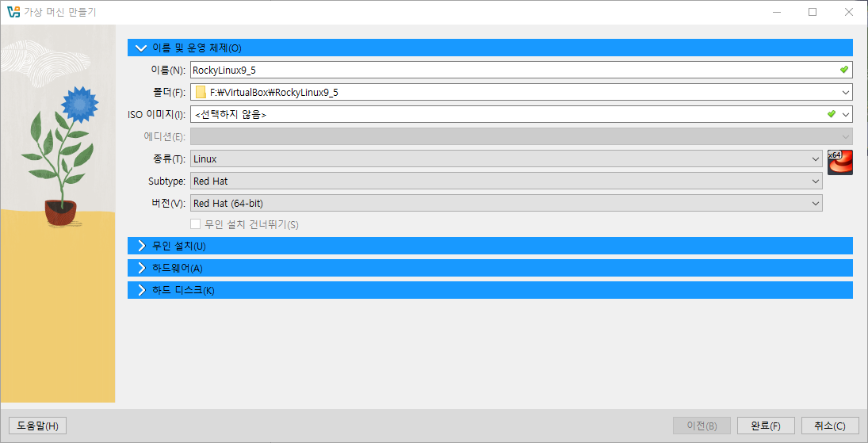Toggle the 무인 설치 건너뛰기(S) checkbox
The width and height of the screenshot is (868, 443).
coord(195,224)
